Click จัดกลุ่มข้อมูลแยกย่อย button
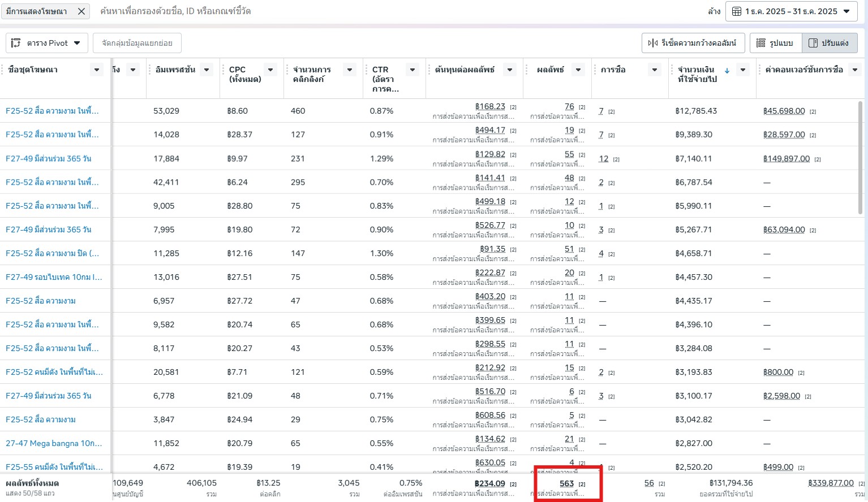Image resolution: width=868 pixels, height=502 pixels. coord(137,43)
